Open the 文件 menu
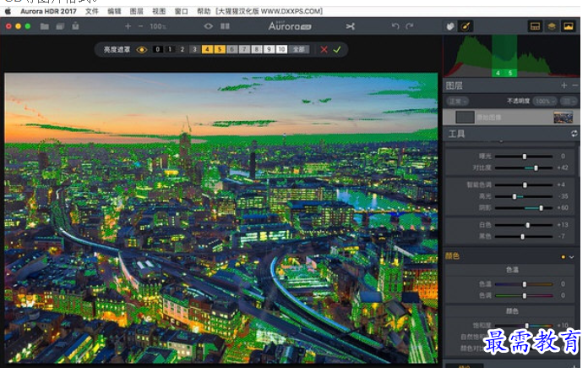Screen dimensions: 588x368 [92, 11]
